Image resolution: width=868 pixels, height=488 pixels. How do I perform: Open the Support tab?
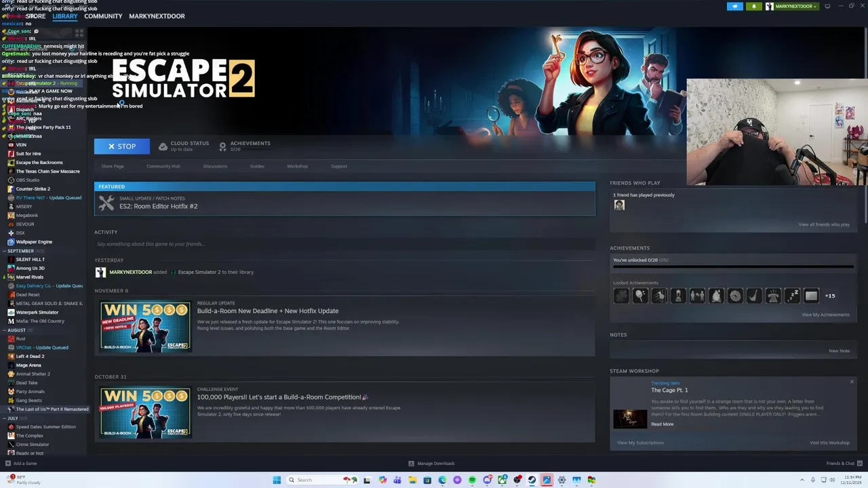coord(338,166)
